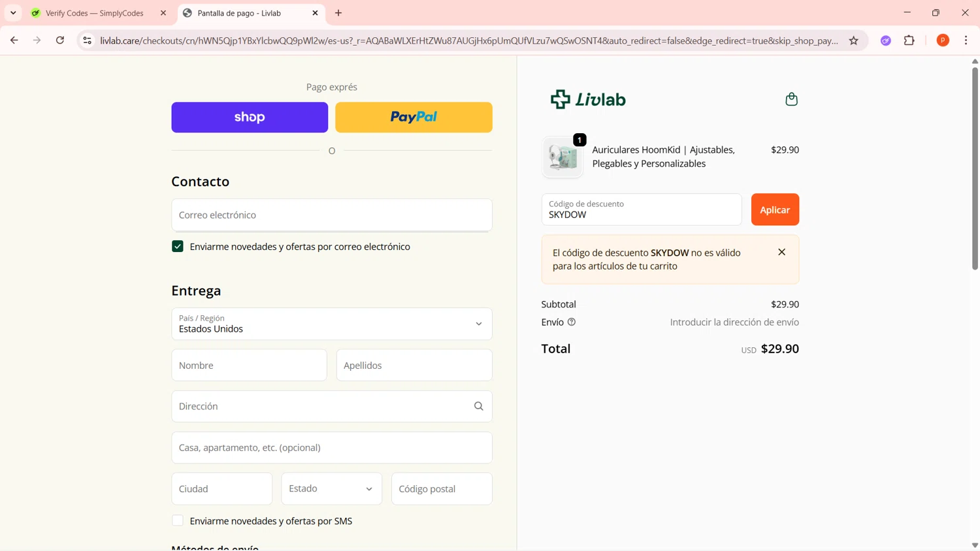Expand the Estado dropdown
980x551 pixels.
(x=331, y=488)
